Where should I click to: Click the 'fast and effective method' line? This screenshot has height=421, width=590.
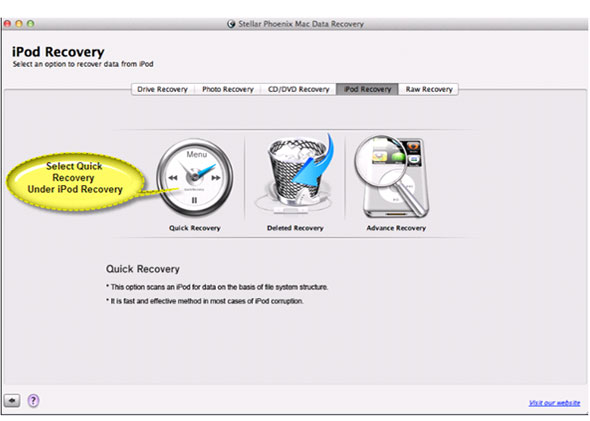(x=205, y=301)
